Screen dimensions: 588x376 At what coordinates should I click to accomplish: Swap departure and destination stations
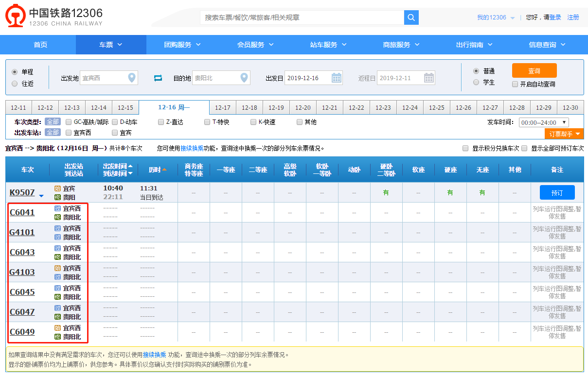pyautogui.click(x=158, y=78)
